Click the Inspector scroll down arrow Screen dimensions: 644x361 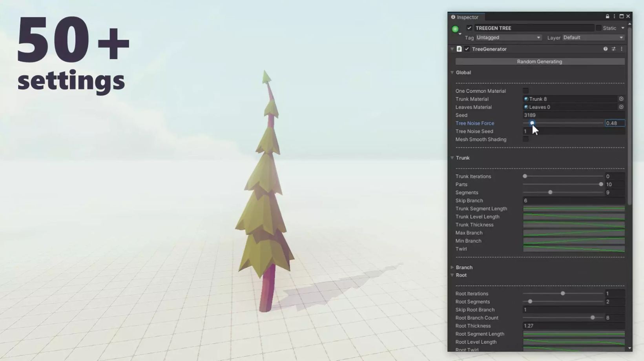630,348
